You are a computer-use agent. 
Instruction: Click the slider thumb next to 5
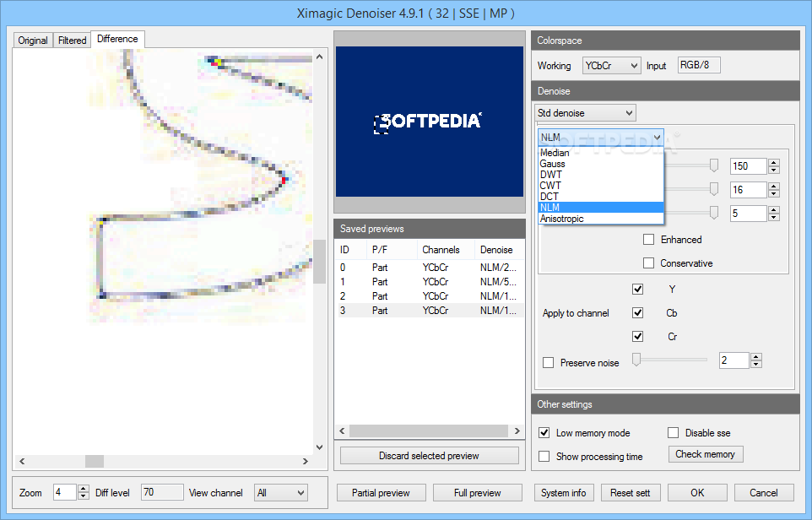click(713, 213)
